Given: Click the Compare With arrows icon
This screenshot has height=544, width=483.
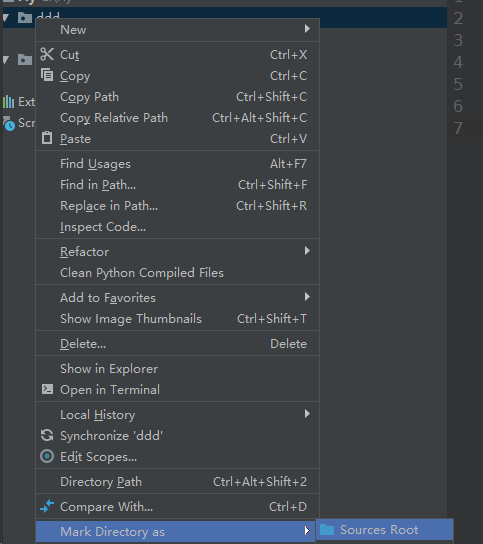Looking at the screenshot, I should 47,506.
